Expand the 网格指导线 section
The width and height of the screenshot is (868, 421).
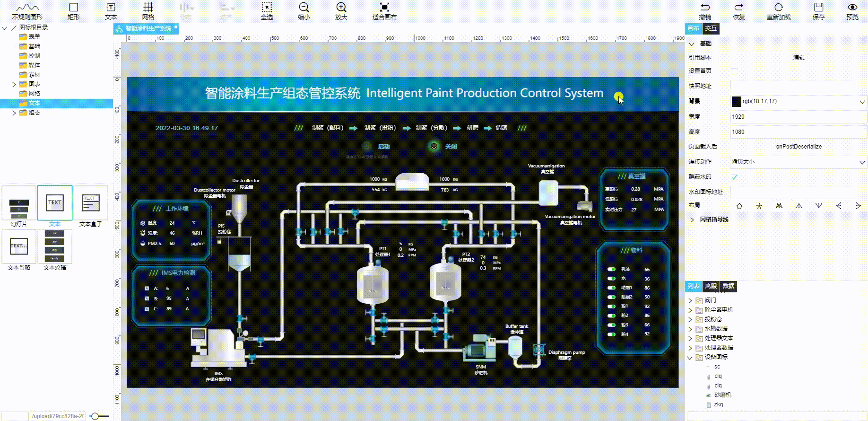click(x=692, y=219)
